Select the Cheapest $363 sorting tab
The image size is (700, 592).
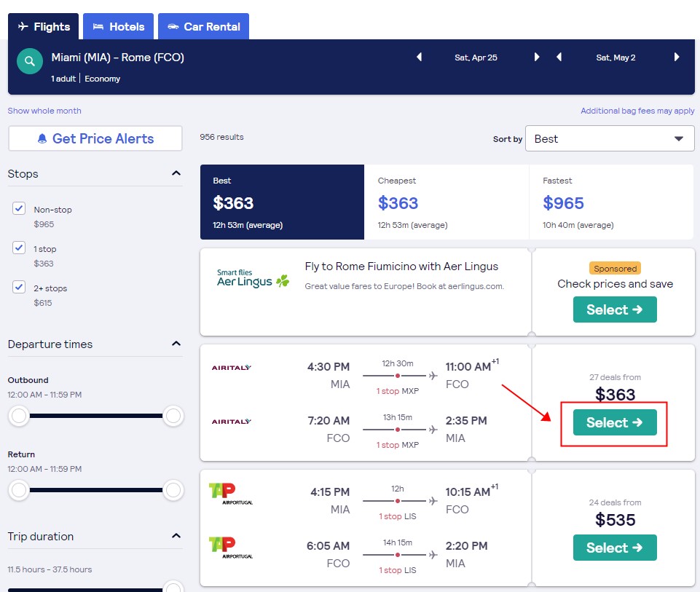(x=447, y=202)
